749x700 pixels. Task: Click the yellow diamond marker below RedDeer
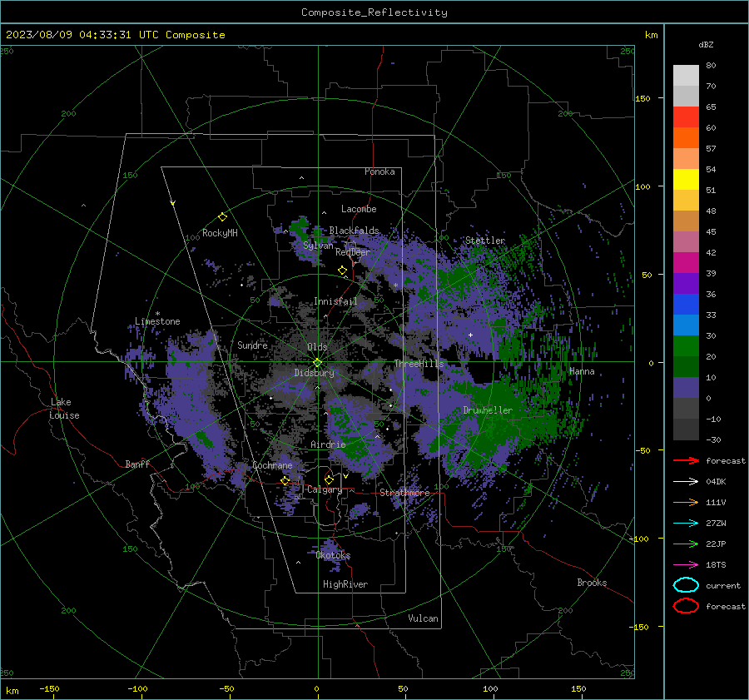click(342, 271)
